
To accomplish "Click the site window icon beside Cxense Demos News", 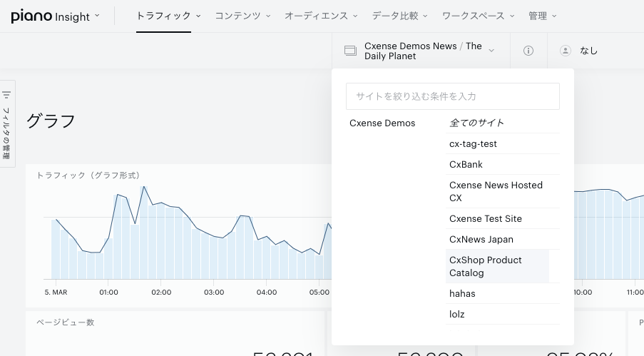I will tap(350, 51).
